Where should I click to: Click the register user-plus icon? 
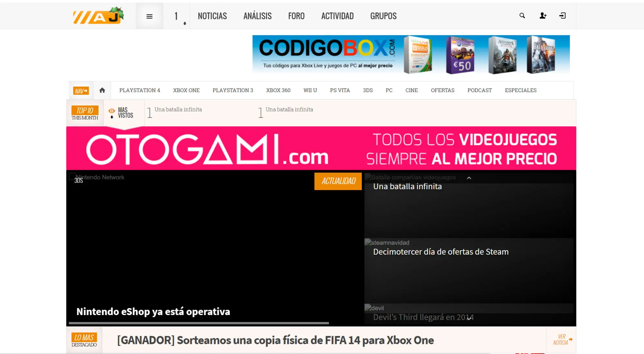click(x=543, y=15)
